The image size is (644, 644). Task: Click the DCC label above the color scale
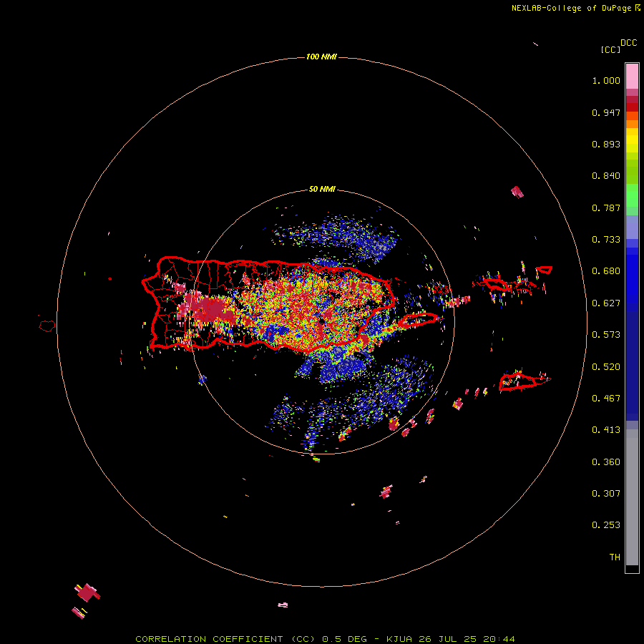[629, 43]
